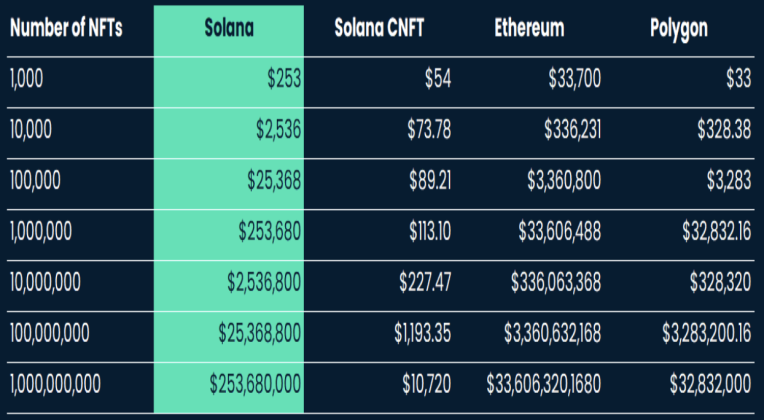
Task: Select the Solana CNFT column header
Action: pyautogui.click(x=379, y=28)
